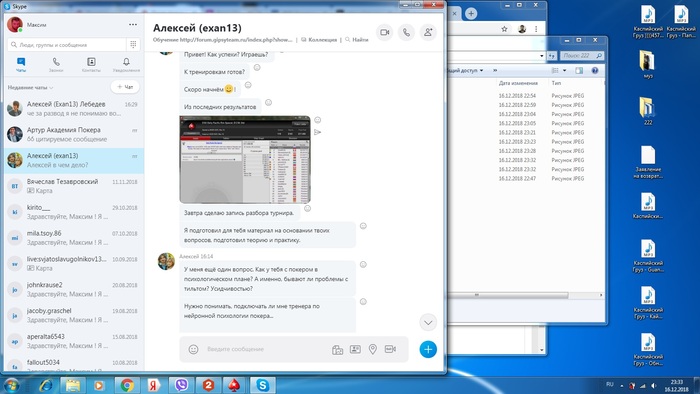Click the Skype search people field
700x394 pixels.
(67, 45)
